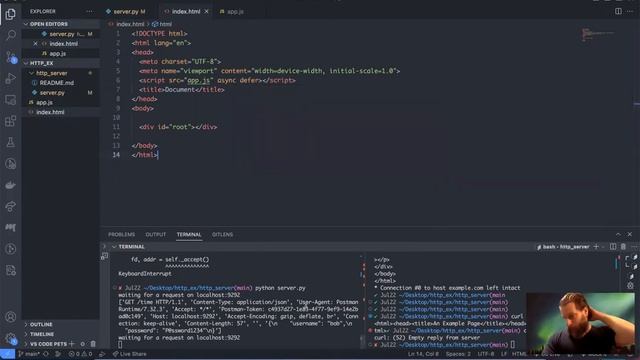Open server.py under http_server folder
The height and width of the screenshot is (360, 640).
click(61, 93)
